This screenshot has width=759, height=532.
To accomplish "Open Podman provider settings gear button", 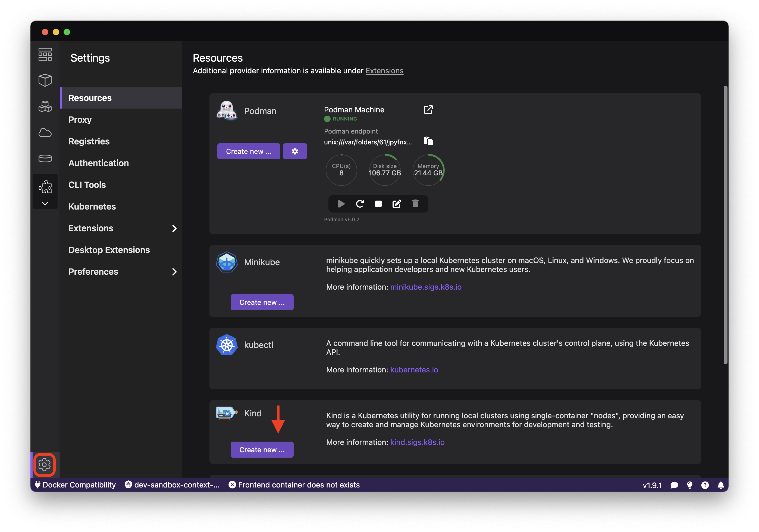I will (295, 151).
